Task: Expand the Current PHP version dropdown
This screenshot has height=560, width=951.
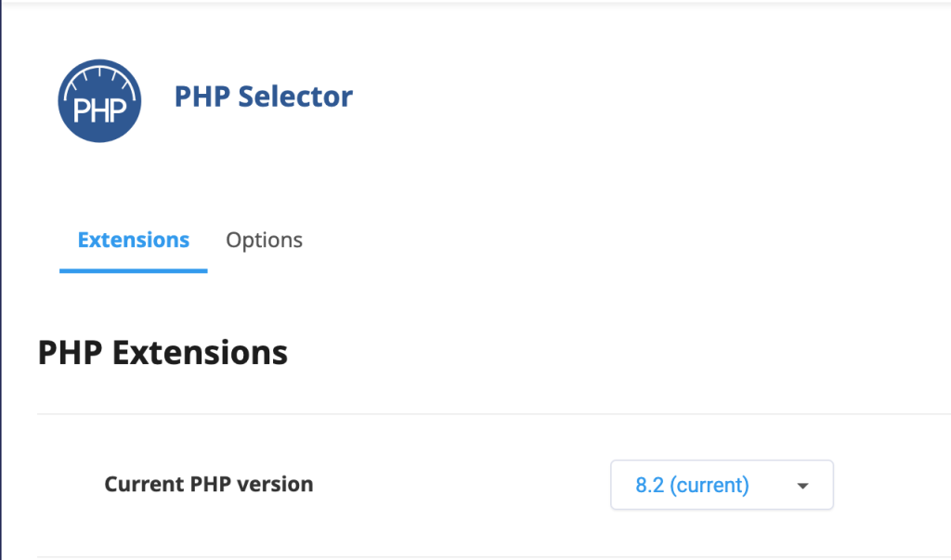Action: pos(722,485)
